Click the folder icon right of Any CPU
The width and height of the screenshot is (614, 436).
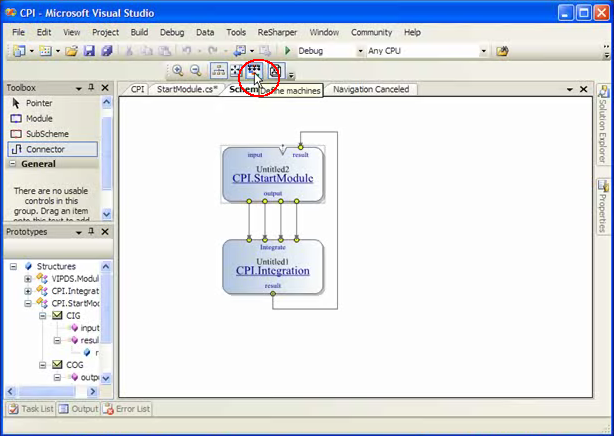pyautogui.click(x=502, y=51)
